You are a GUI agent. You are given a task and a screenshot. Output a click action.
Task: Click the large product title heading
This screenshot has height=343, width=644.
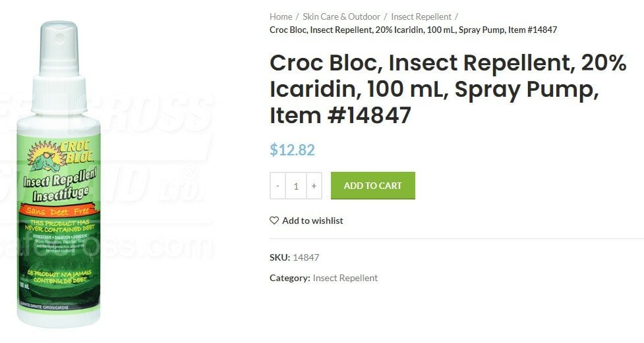pos(448,89)
